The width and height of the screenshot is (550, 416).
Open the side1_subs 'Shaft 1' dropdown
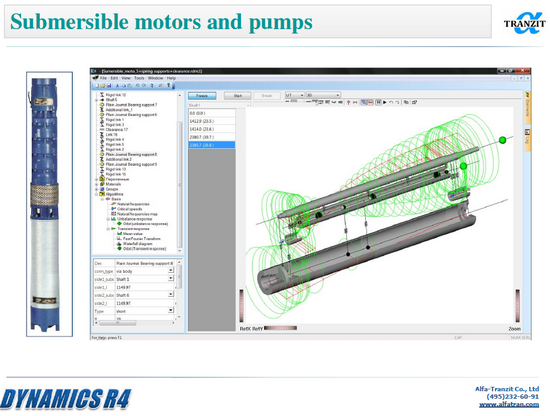(x=170, y=279)
